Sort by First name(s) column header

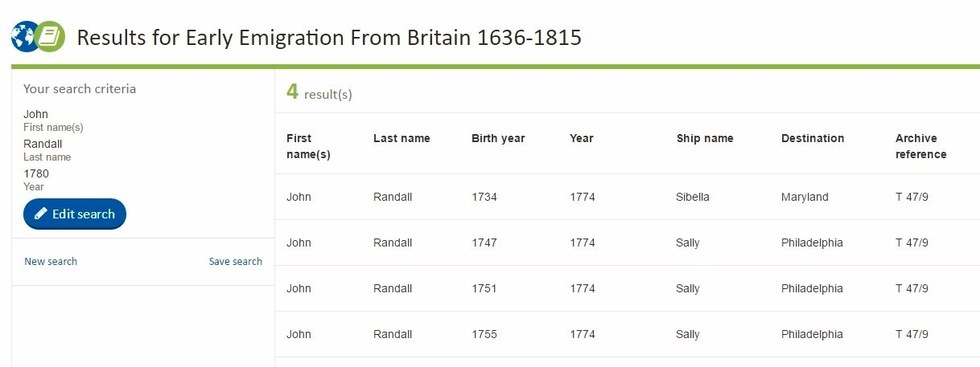click(x=308, y=146)
